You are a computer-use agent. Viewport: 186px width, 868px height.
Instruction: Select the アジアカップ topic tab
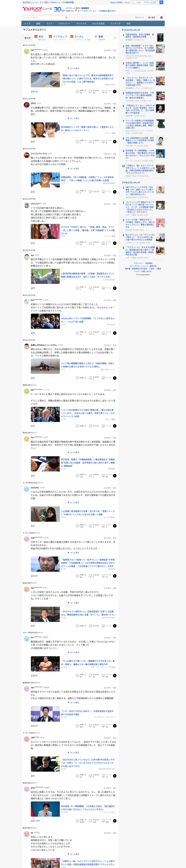pyautogui.click(x=58, y=38)
